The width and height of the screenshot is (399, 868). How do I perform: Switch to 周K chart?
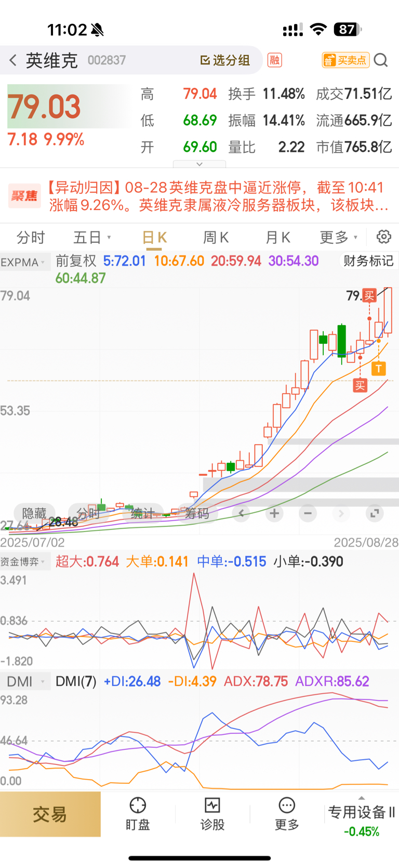coord(216,238)
